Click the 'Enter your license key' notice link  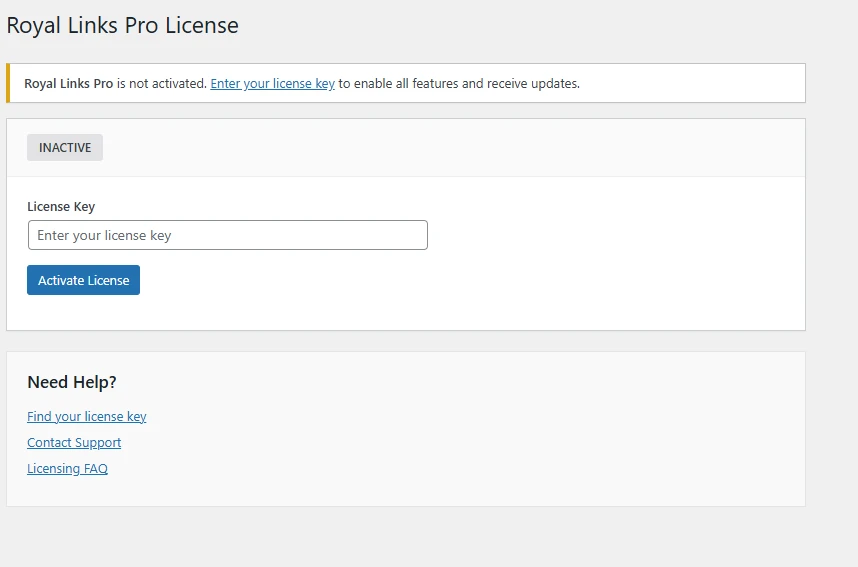click(273, 84)
